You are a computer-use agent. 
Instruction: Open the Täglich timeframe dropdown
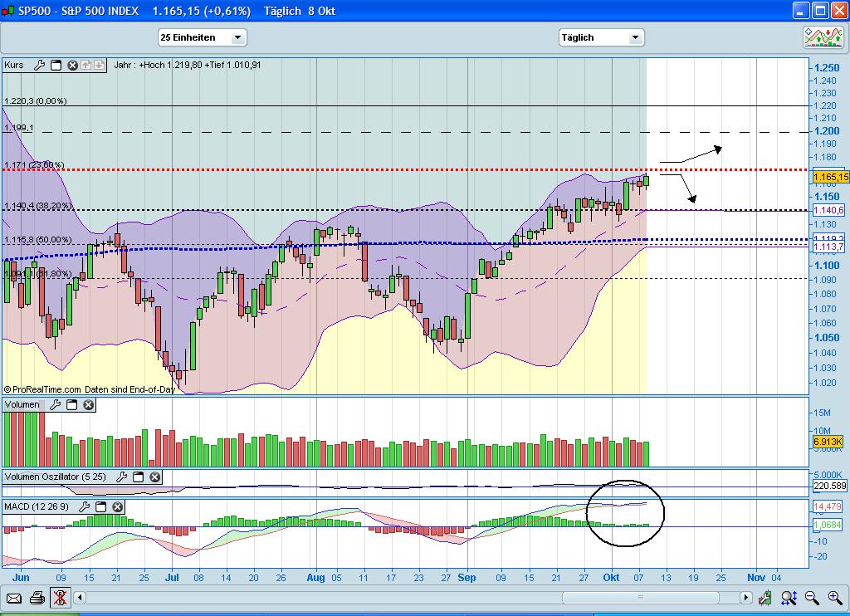[601, 37]
